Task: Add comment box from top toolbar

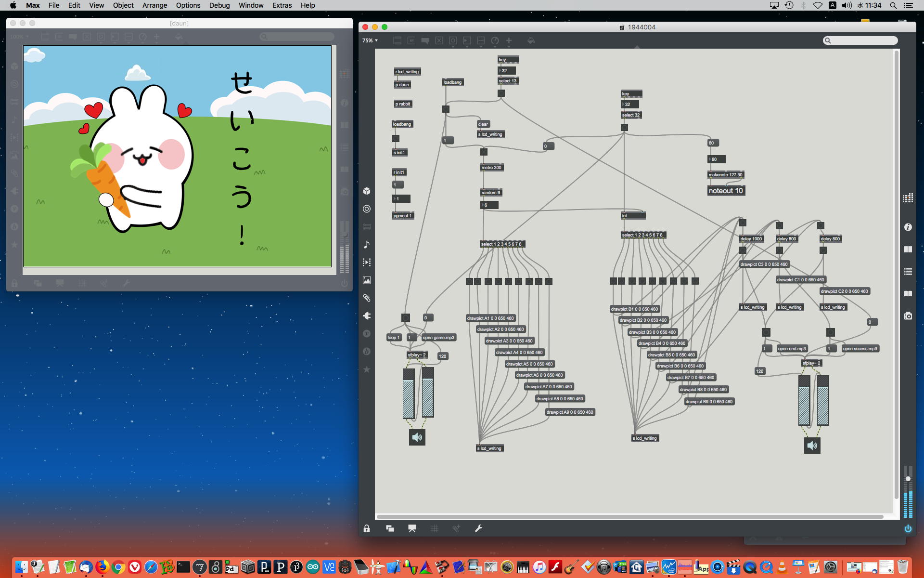Action: point(425,41)
